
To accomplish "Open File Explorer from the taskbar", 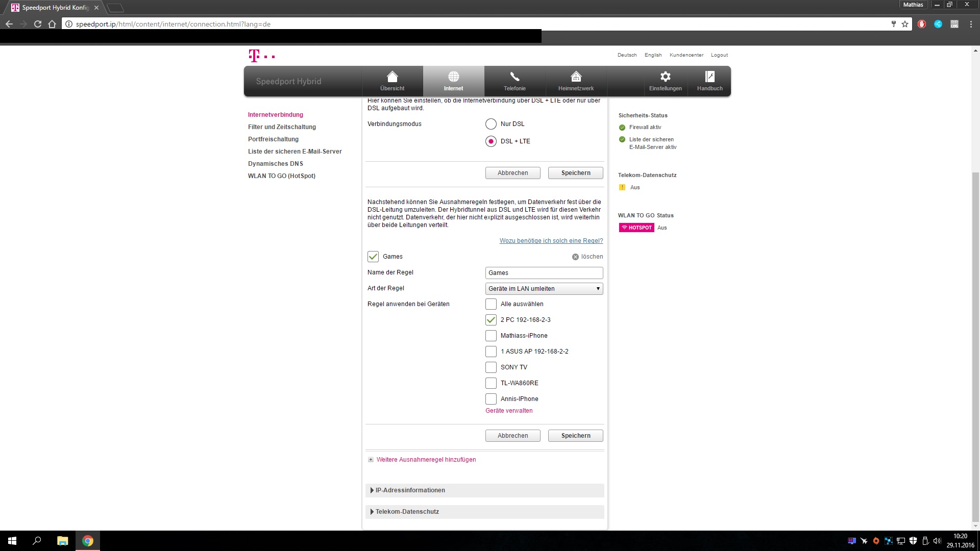I will pos(62,541).
